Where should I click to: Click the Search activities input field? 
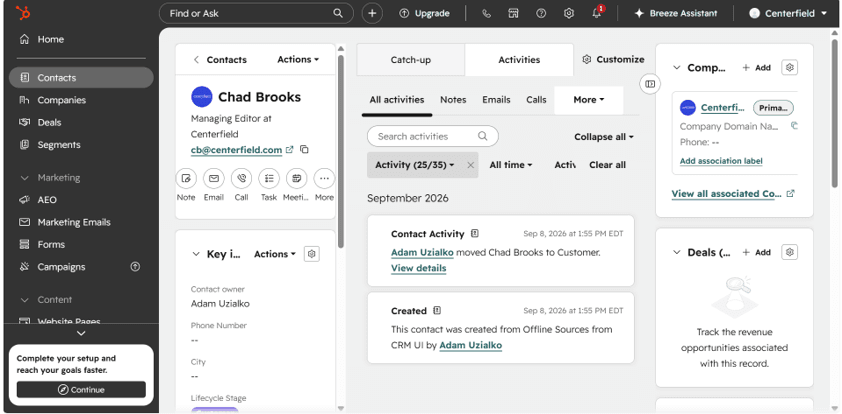click(433, 136)
